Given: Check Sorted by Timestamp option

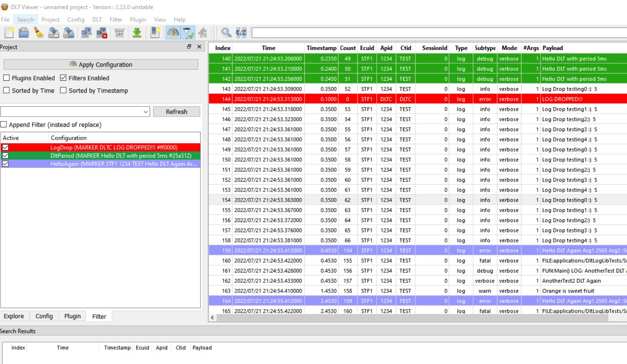Looking at the screenshot, I should [63, 91].
